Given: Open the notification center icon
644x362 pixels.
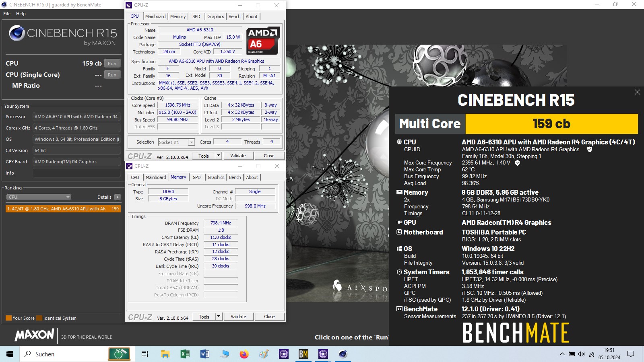Looking at the screenshot, I should click(631, 354).
